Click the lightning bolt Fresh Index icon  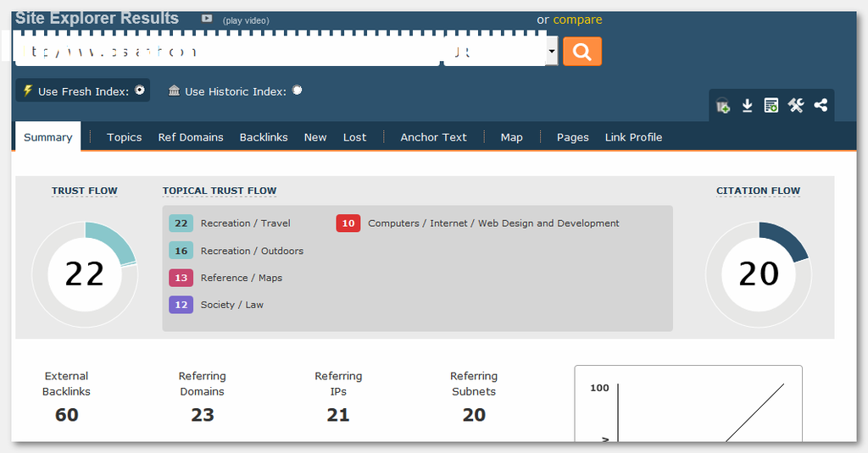pos(27,91)
